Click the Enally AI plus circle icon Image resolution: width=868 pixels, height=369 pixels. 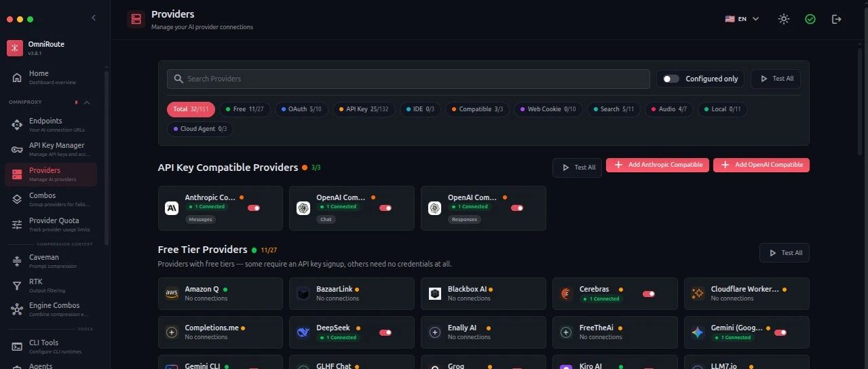point(434,332)
